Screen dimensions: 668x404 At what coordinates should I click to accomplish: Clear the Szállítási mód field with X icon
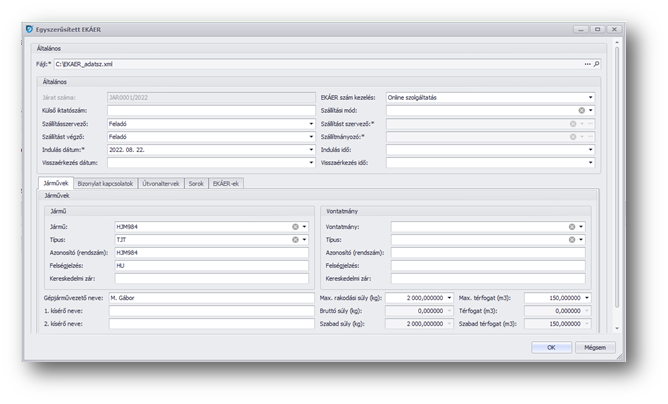[x=581, y=110]
